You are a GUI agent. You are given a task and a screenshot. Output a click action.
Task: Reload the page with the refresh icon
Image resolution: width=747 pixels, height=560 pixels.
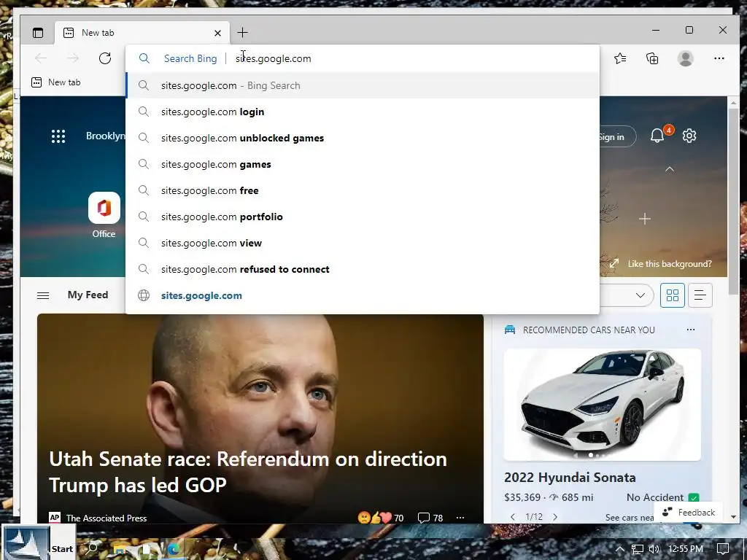point(105,58)
